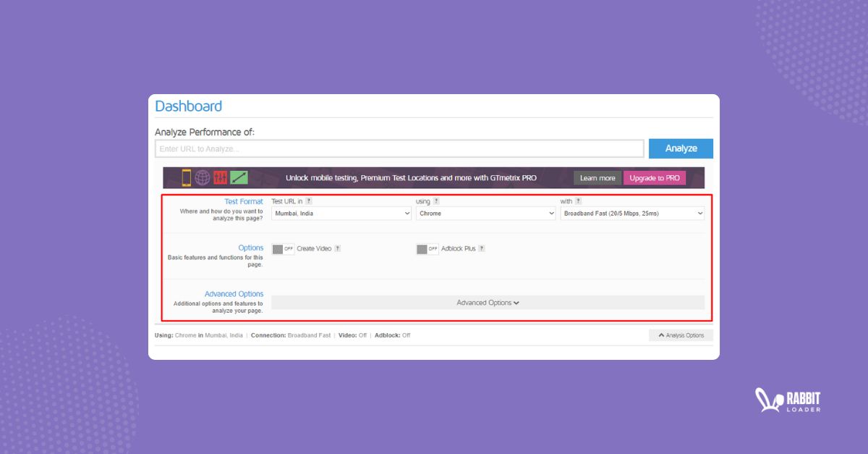Click the help icon next to the with field

[x=577, y=201]
